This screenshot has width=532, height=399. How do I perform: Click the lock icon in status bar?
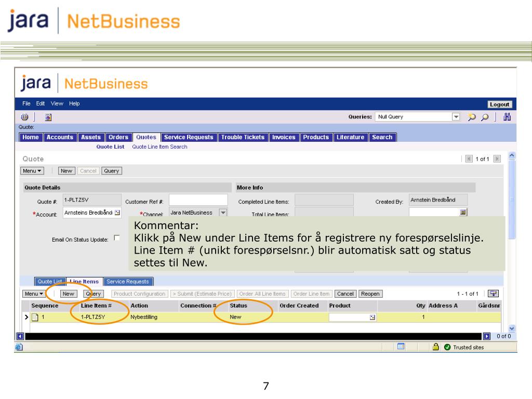(x=436, y=347)
